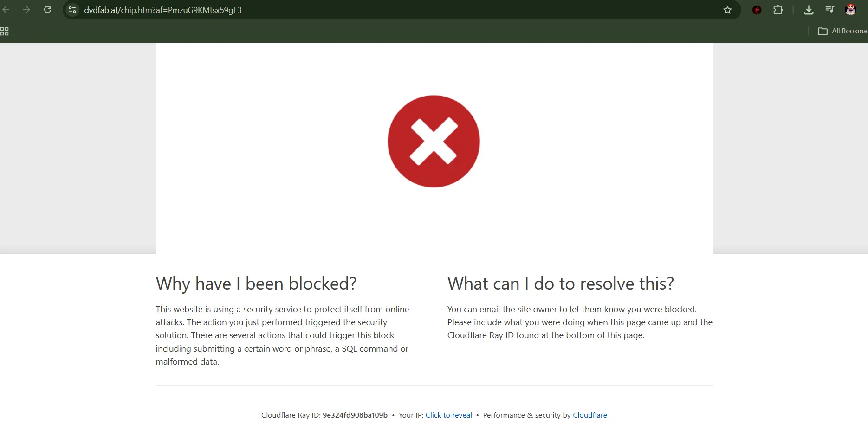
Task: Reload the blocked page
Action: point(47,10)
